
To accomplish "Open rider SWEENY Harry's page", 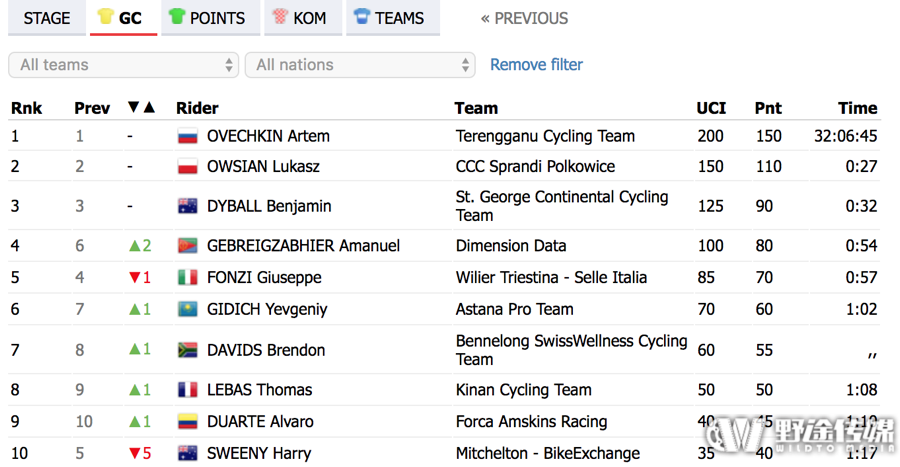I will click(x=259, y=453).
